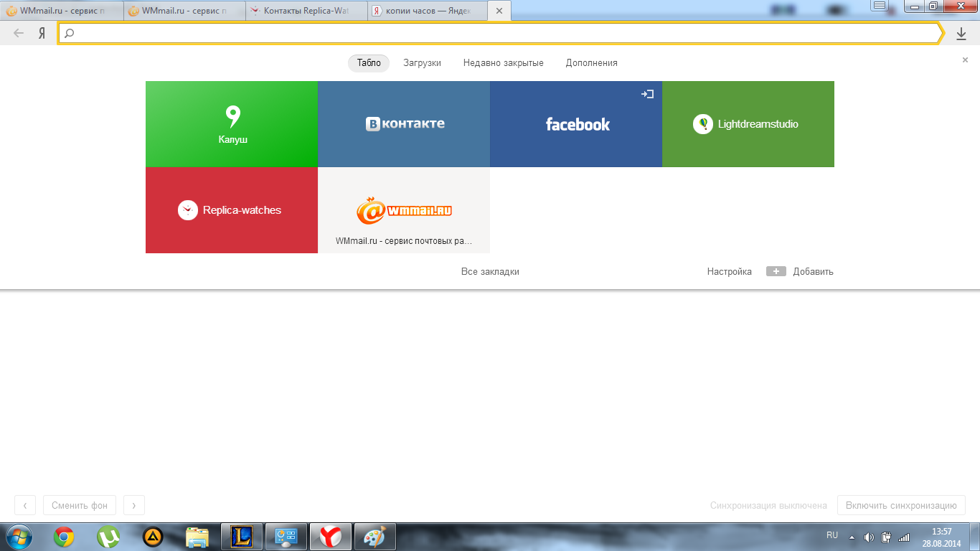Open the WMmail.ru tile
This screenshot has width=980, height=551.
pos(404,210)
